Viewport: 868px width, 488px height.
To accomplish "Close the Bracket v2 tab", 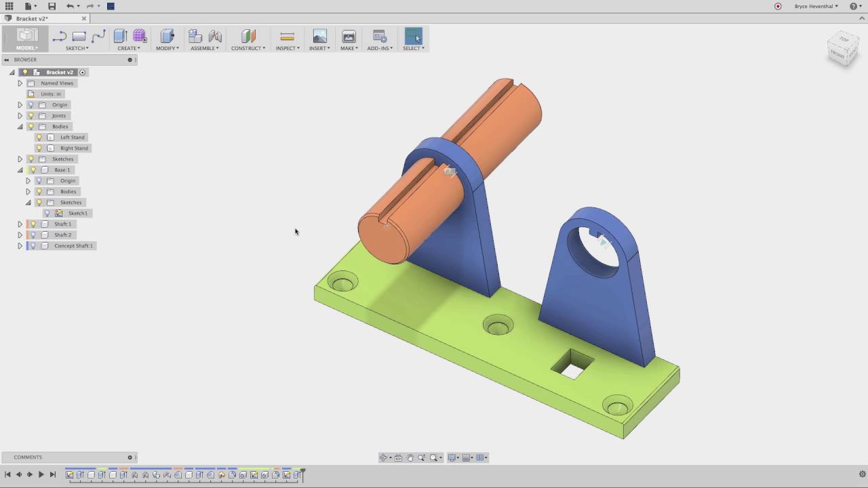I will [x=84, y=18].
